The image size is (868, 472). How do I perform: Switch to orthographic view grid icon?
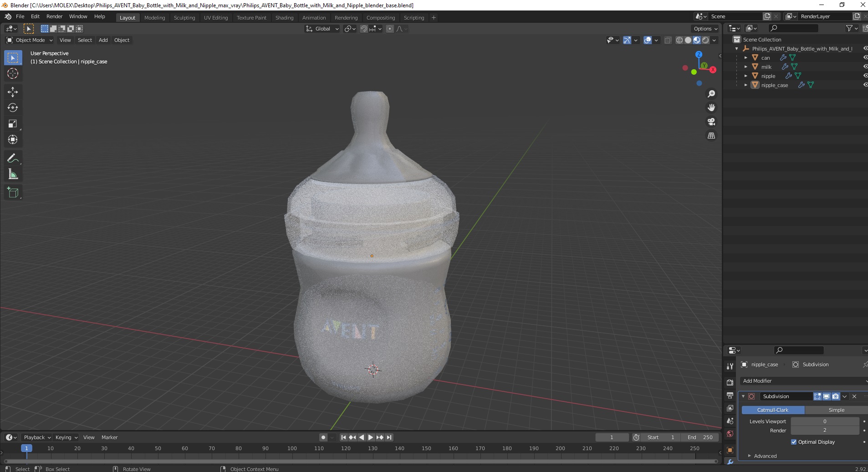point(711,136)
